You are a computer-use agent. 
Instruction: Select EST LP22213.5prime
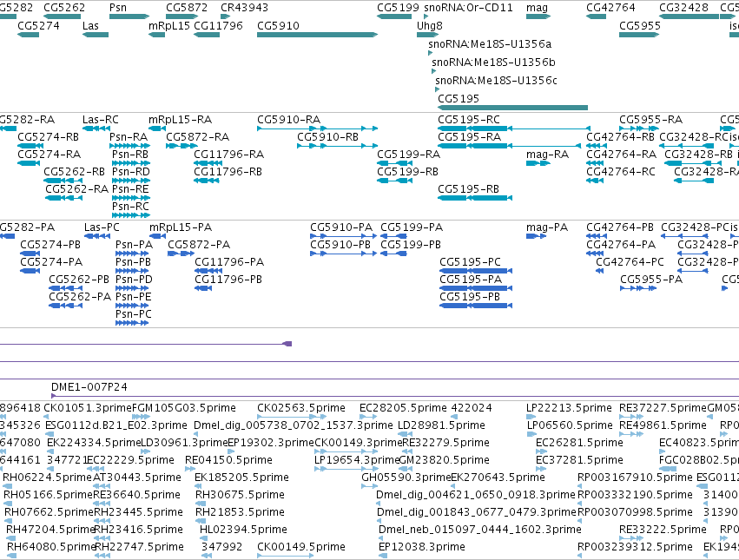click(569, 408)
